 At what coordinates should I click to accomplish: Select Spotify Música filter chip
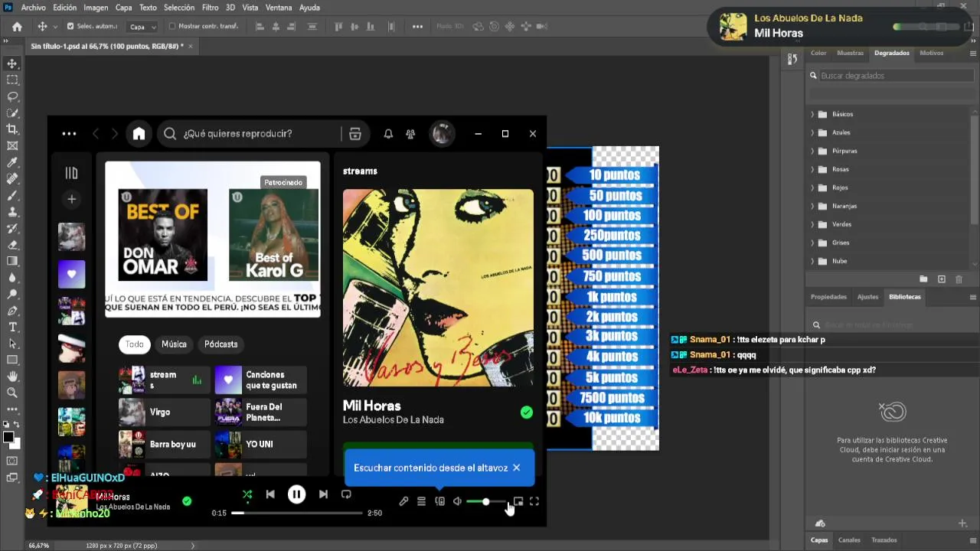(174, 344)
